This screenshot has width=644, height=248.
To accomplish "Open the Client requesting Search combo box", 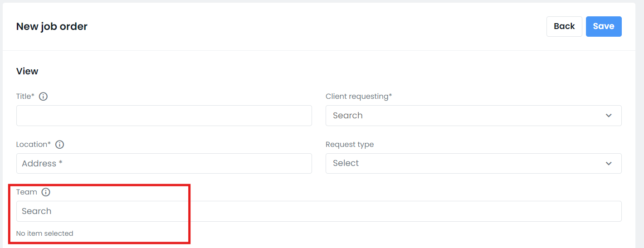I will [x=473, y=116].
